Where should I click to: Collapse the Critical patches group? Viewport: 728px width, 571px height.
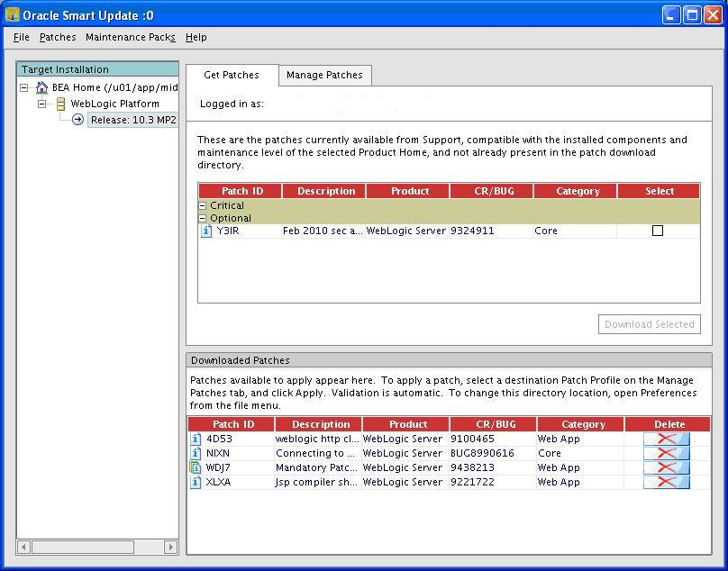click(203, 206)
